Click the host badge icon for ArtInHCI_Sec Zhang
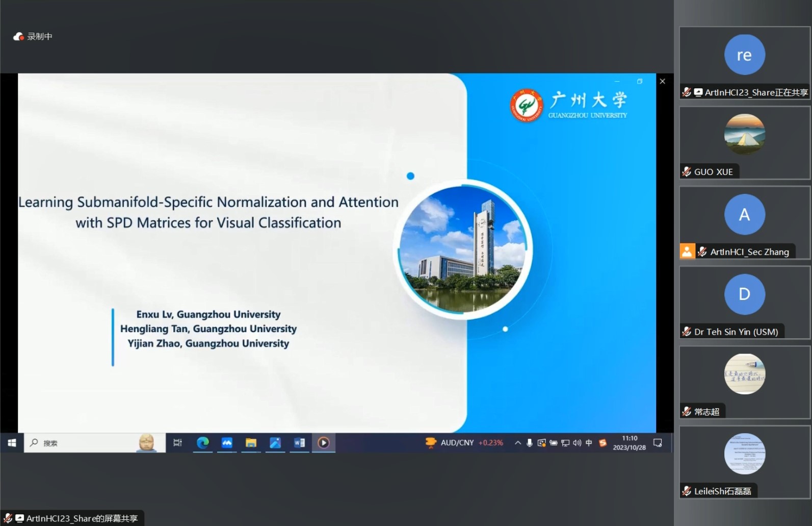 tap(687, 252)
